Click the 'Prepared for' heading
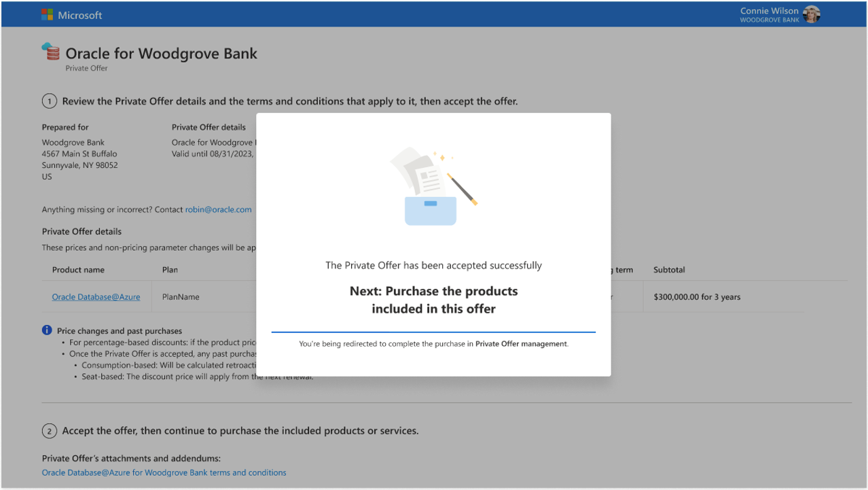 (65, 127)
